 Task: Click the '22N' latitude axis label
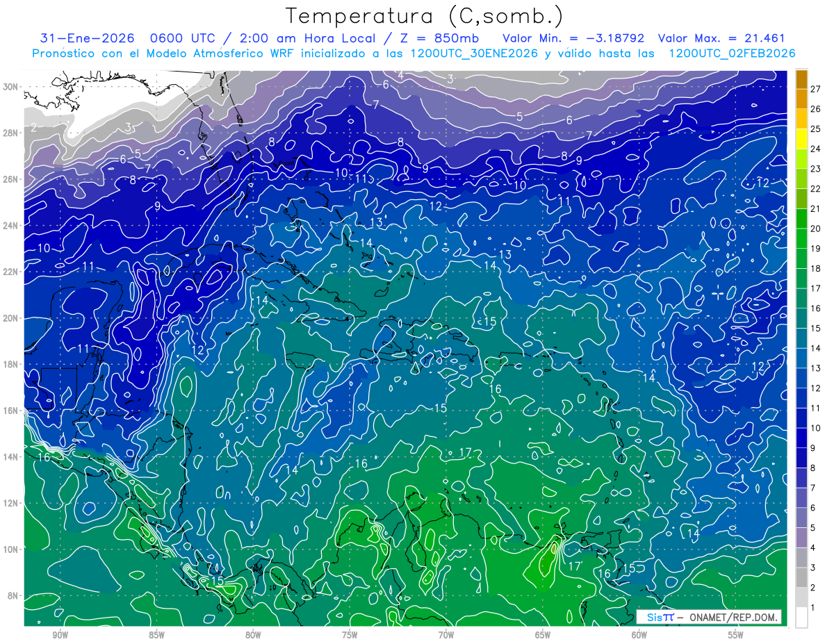click(12, 272)
